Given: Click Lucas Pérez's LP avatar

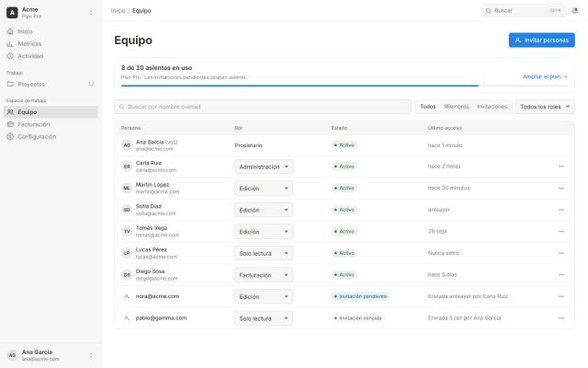Looking at the screenshot, I should 127,253.
